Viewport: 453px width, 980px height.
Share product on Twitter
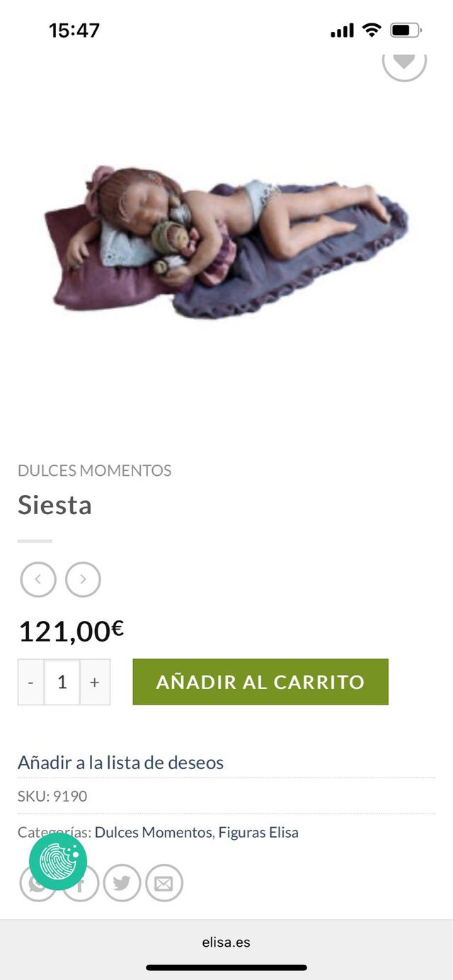click(122, 883)
